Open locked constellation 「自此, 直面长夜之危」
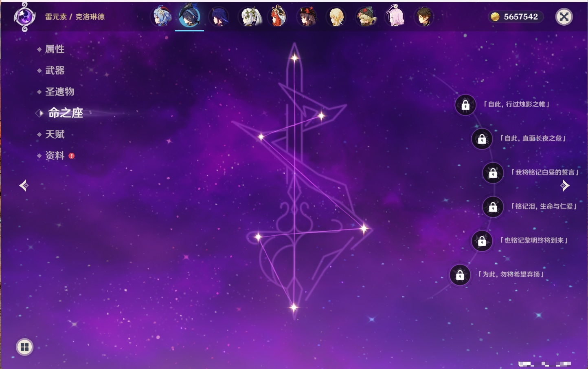The width and height of the screenshot is (588, 369). [482, 139]
